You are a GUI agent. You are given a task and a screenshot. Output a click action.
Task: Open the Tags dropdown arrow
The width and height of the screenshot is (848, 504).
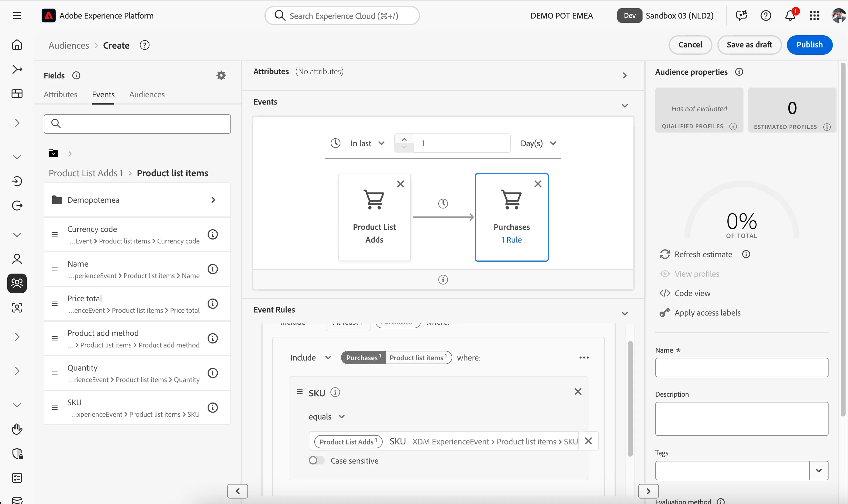[x=819, y=470]
